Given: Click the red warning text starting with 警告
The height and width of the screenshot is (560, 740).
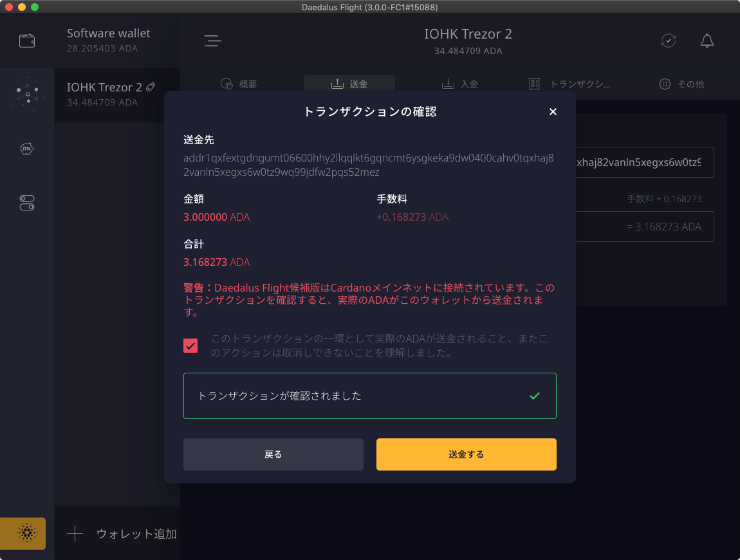Looking at the screenshot, I should [369, 300].
